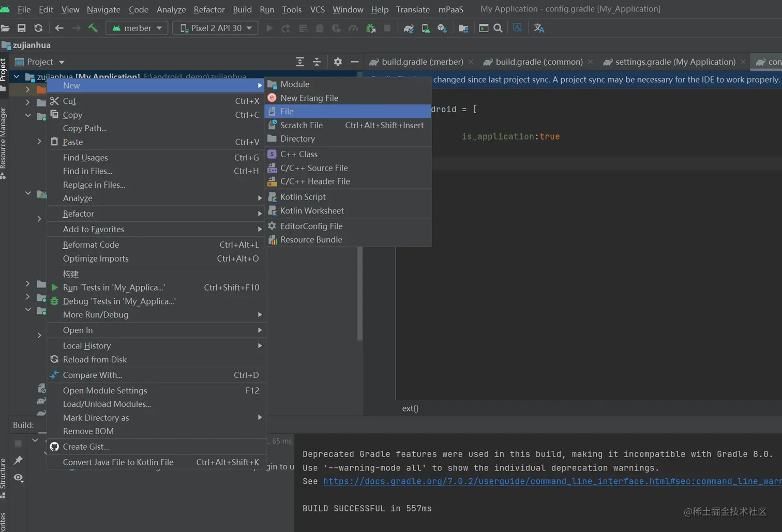Click the Sync/Refresh toolbar icon

38,28
